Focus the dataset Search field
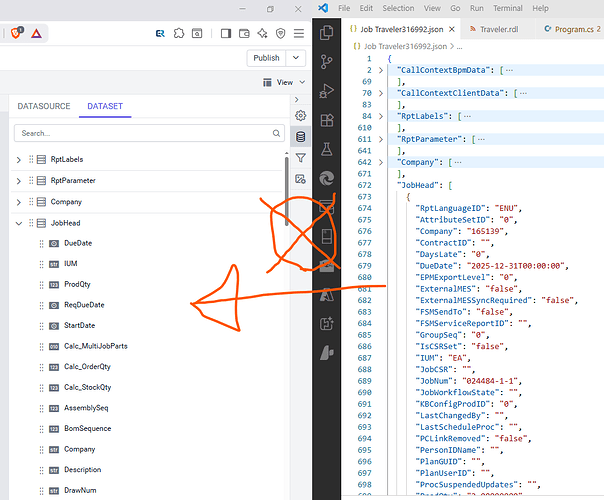This screenshot has height=500, width=604. [149, 133]
